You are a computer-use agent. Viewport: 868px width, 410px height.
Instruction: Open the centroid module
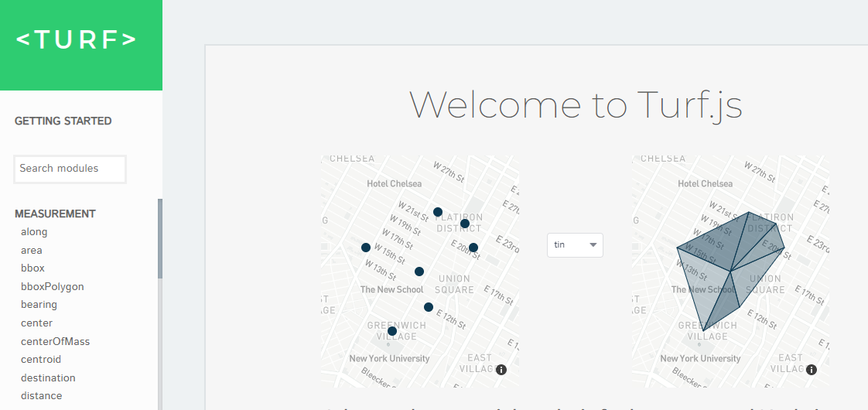coord(41,360)
